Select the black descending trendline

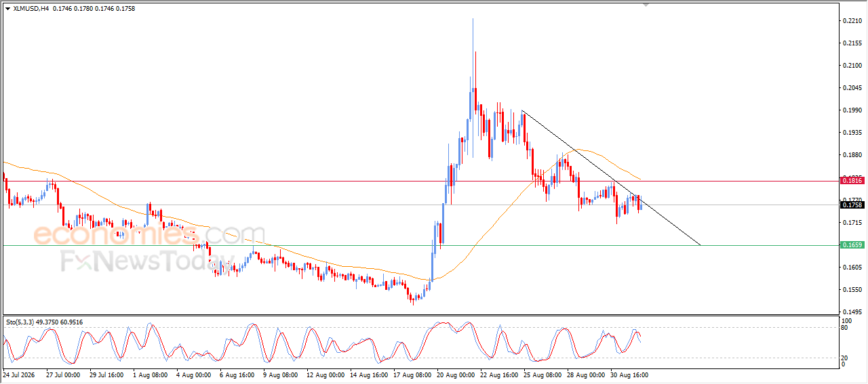tap(610, 177)
